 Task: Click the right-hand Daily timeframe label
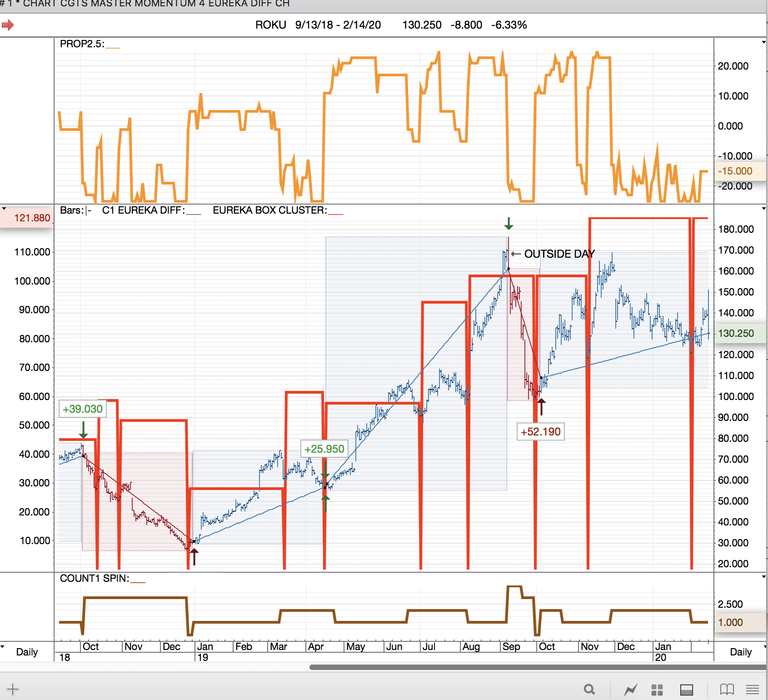pyautogui.click(x=741, y=652)
